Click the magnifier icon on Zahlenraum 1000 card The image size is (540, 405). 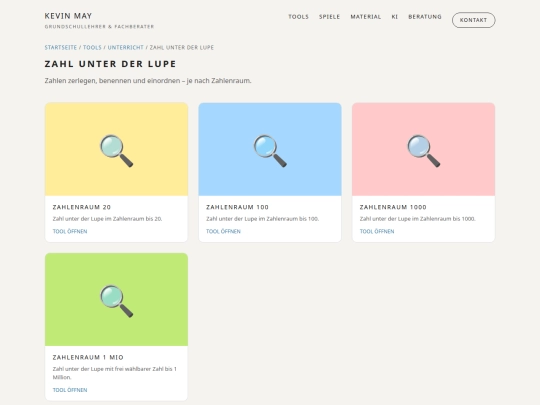pos(424,150)
